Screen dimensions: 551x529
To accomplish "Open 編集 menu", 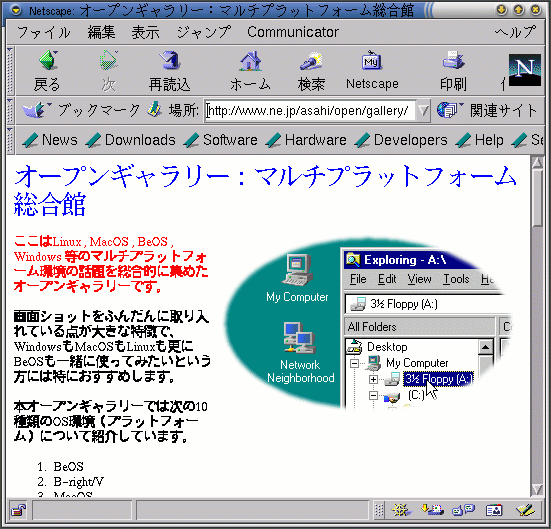I will 102,32.
